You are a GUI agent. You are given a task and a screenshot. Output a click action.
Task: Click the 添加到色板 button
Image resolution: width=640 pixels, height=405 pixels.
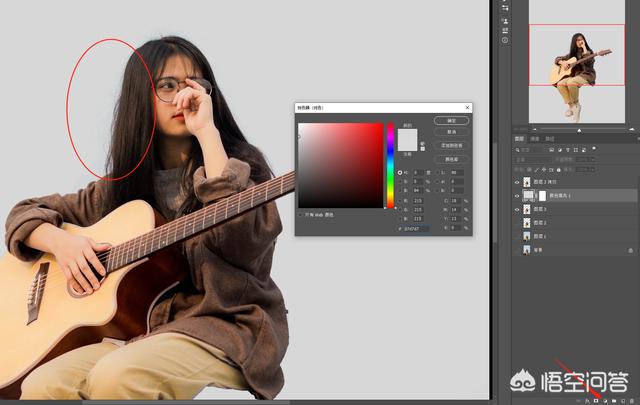pyautogui.click(x=451, y=145)
